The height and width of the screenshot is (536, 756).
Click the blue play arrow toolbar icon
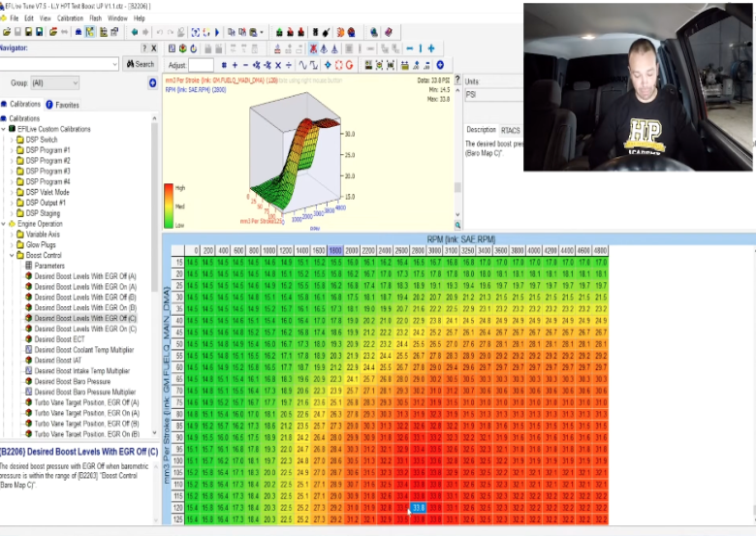tap(217, 32)
